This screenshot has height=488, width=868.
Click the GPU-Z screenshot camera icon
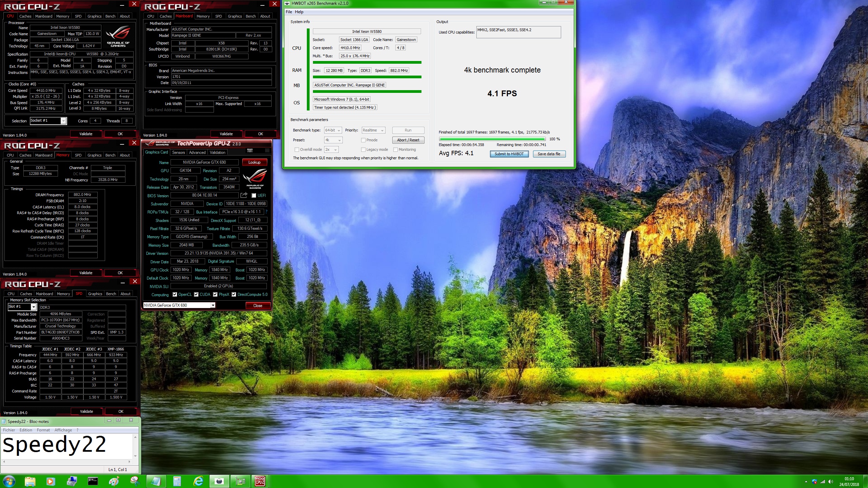(x=250, y=150)
